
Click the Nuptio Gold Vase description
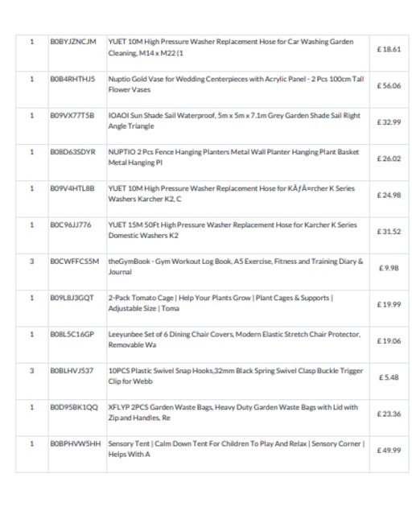[236, 84]
